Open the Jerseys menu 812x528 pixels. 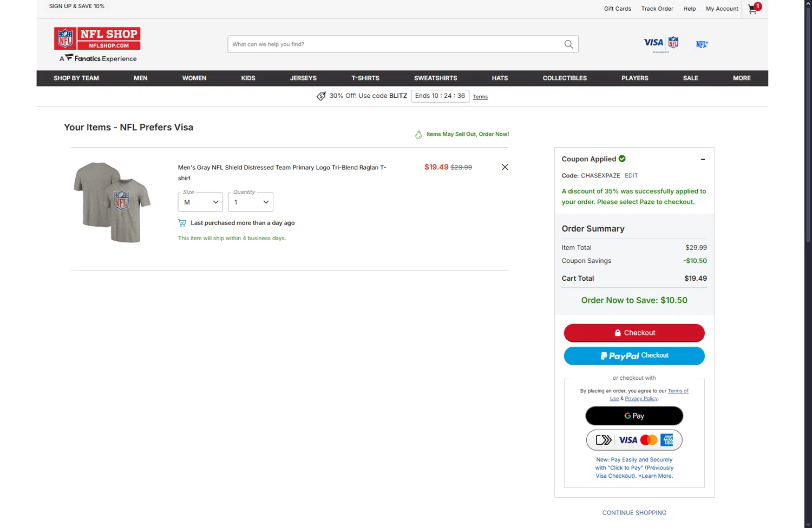point(303,78)
